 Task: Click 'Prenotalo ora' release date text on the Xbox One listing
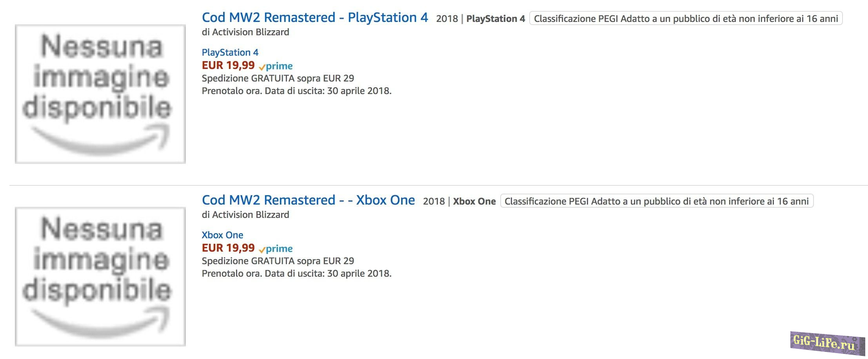[296, 274]
